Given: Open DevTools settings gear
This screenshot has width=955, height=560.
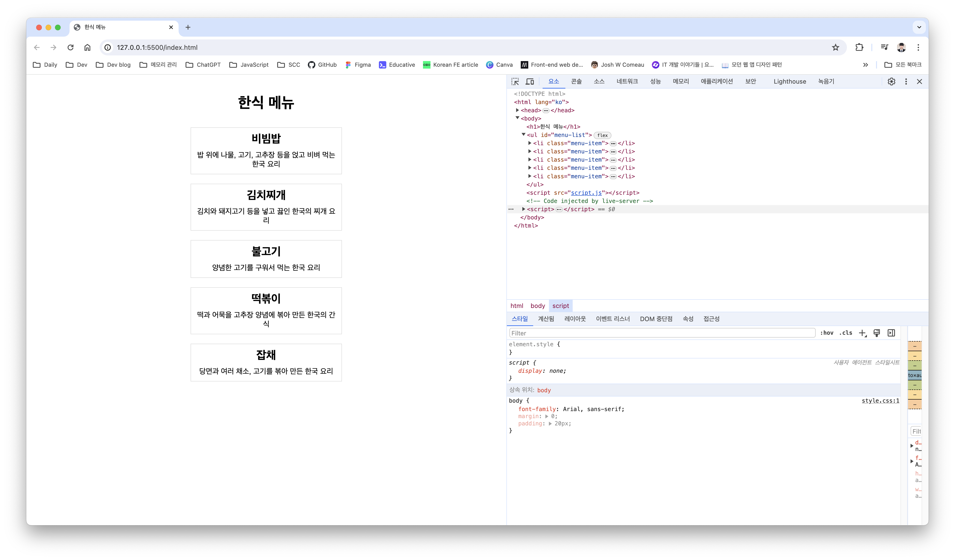Looking at the screenshot, I should [891, 82].
